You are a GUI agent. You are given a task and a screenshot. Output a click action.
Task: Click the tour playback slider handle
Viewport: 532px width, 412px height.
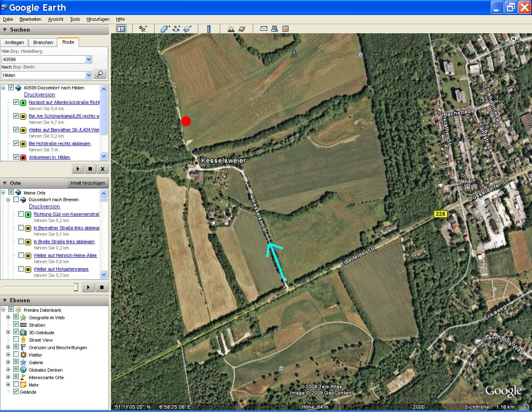click(76, 287)
